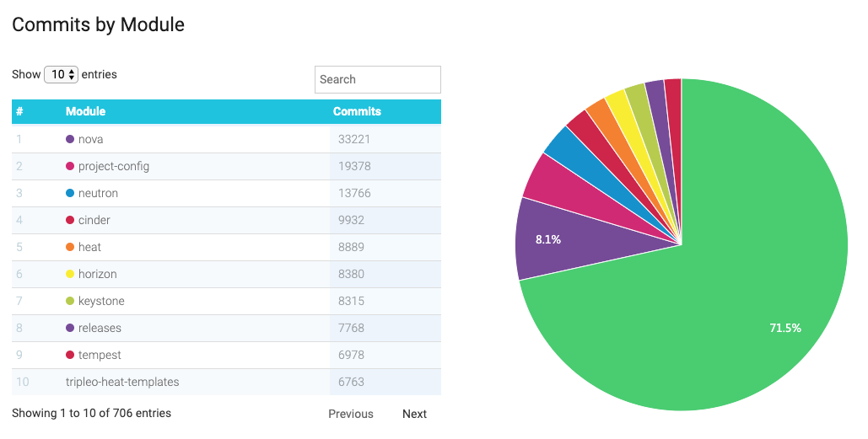Click the Commits by Module heading
This screenshot has height=439, width=868.
pyautogui.click(x=98, y=24)
